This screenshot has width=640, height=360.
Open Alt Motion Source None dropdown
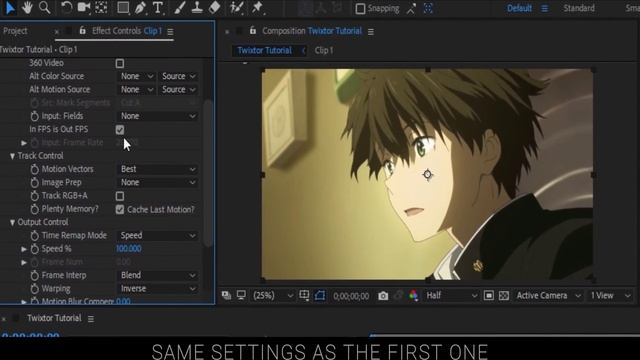(137, 89)
